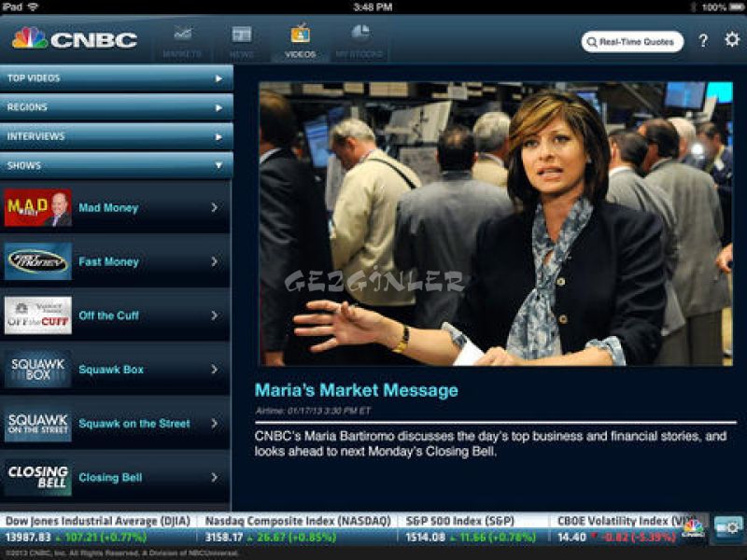Viewport: 747px width, 560px height.
Task: Open the ticker settings icon
Action: (728, 527)
